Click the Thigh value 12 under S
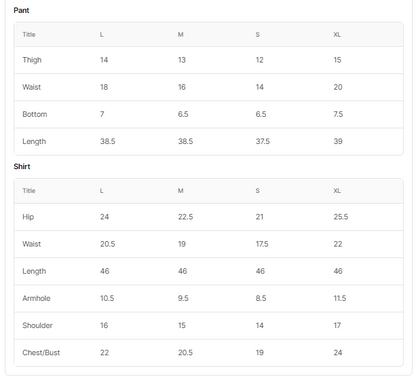This screenshot has width=416, height=379. pyautogui.click(x=259, y=60)
